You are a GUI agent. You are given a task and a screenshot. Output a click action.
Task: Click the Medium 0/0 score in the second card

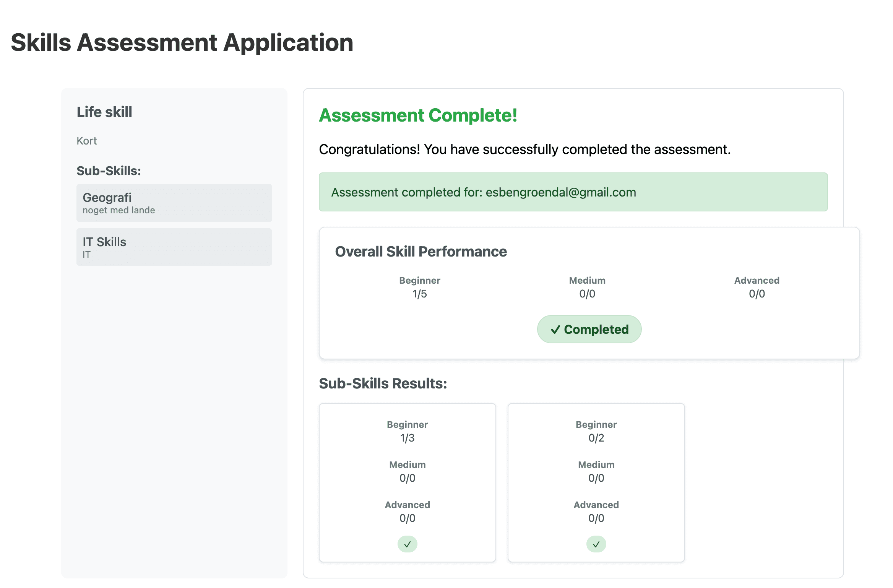(x=596, y=478)
